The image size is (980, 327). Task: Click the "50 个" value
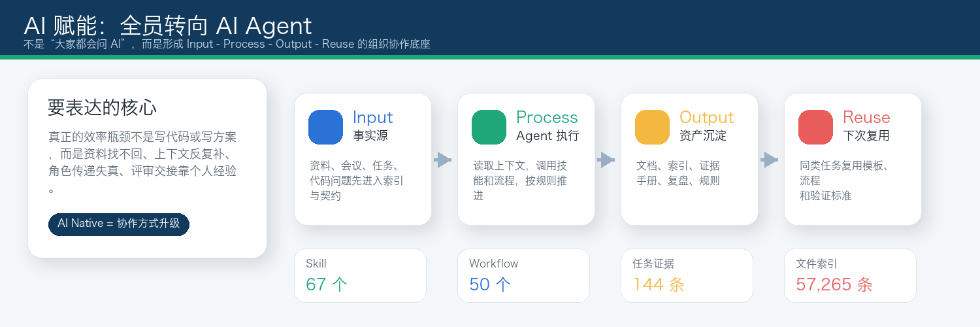click(490, 284)
